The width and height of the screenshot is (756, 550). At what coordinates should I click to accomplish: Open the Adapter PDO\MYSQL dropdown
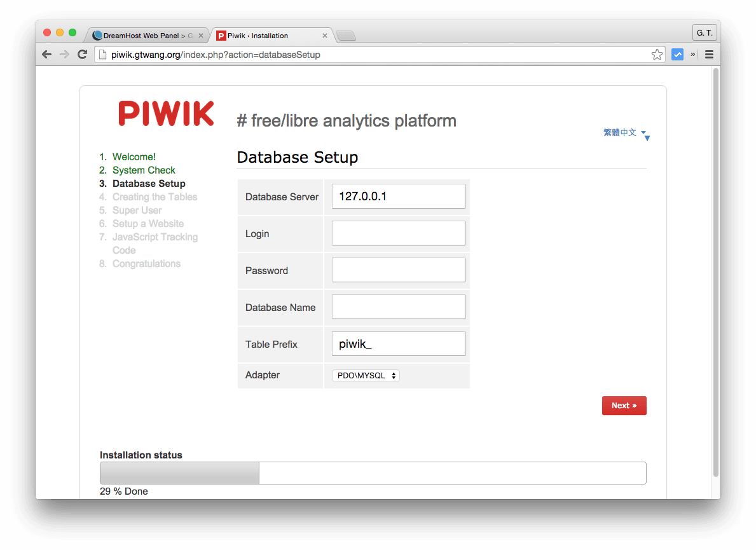[366, 376]
